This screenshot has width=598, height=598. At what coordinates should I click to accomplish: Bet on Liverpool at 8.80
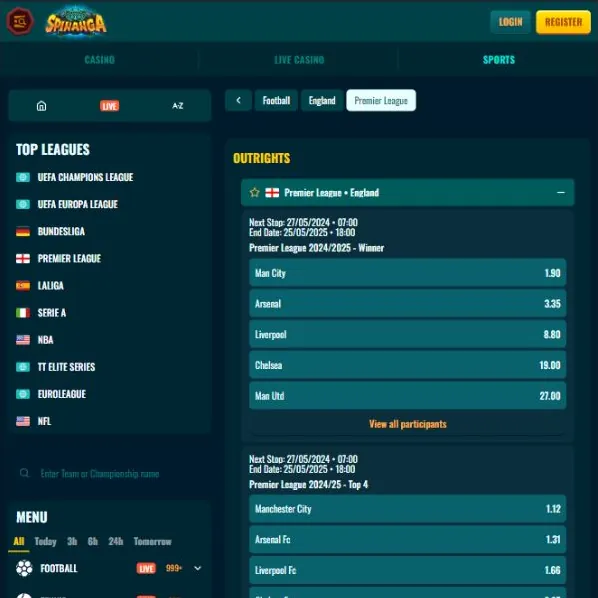407,334
